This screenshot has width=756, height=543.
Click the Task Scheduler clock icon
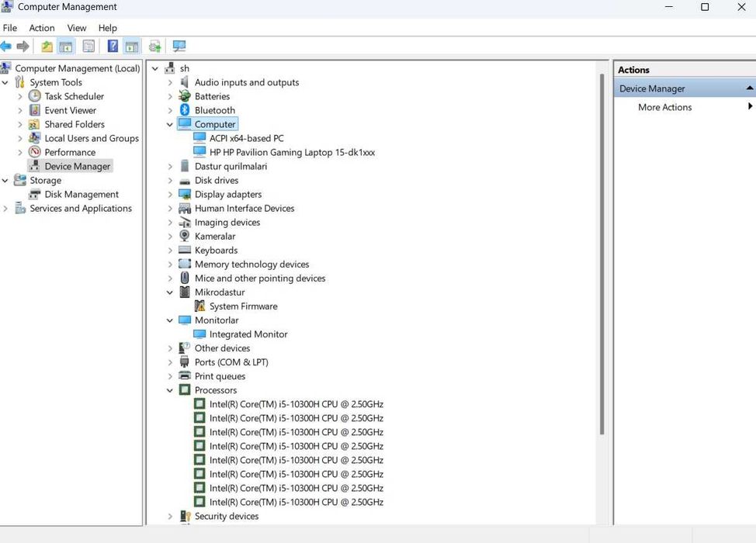pos(35,96)
